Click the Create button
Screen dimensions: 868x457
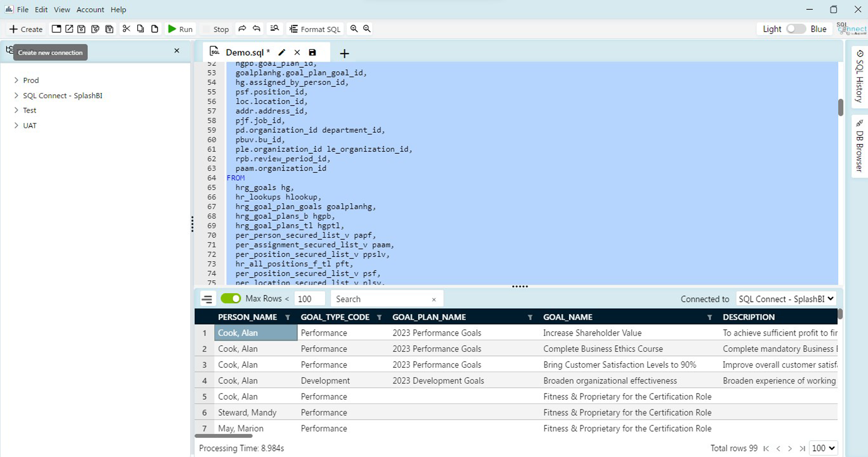[x=25, y=29]
